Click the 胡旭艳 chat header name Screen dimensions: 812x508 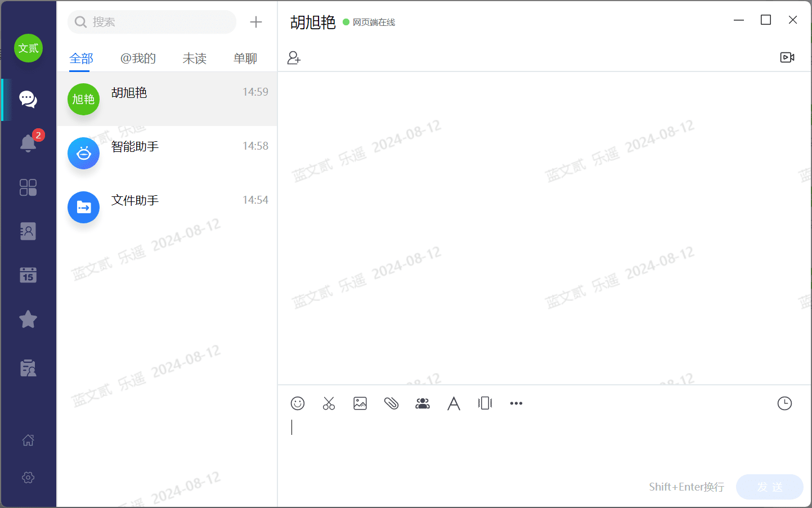[313, 22]
